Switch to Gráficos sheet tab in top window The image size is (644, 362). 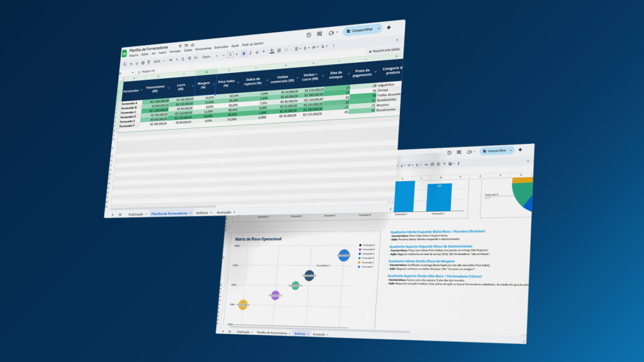pyautogui.click(x=203, y=212)
